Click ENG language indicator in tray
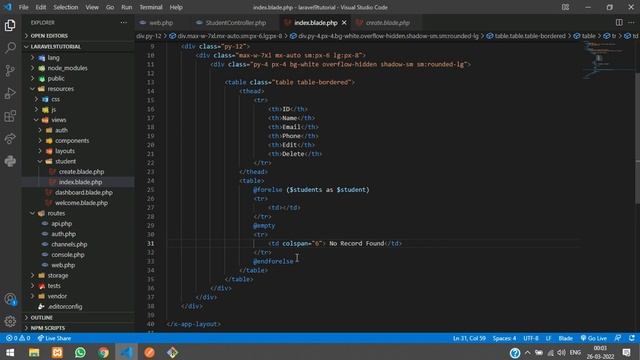640x360 pixels. (x=575, y=353)
